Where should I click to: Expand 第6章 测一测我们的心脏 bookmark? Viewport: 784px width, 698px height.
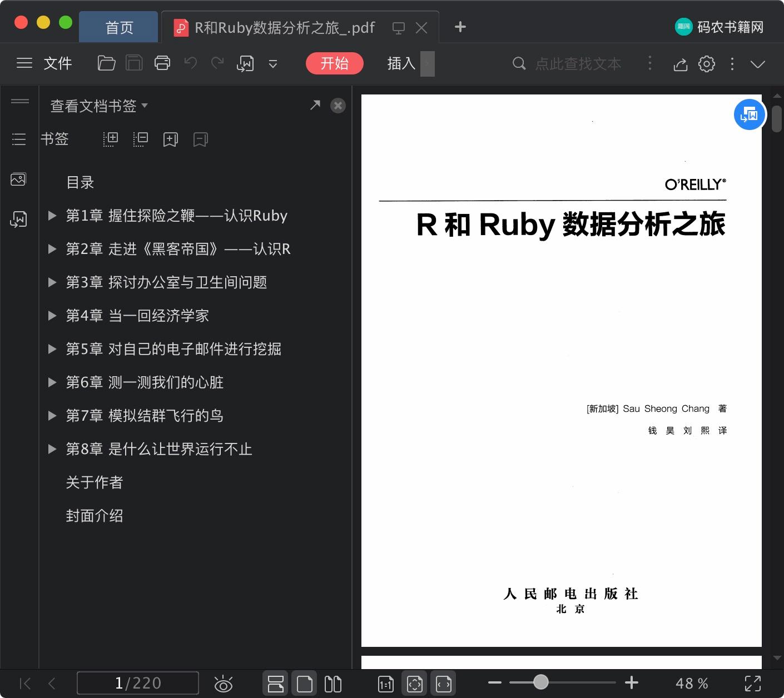(x=52, y=382)
